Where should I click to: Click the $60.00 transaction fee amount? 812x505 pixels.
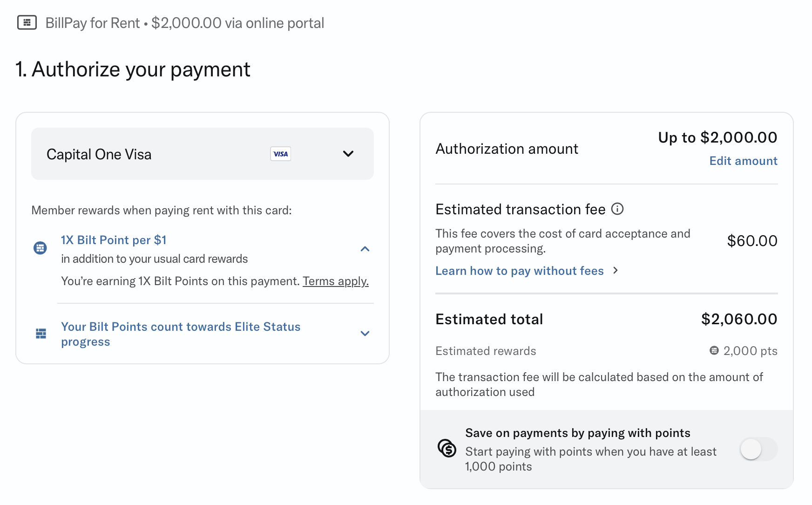(x=752, y=241)
